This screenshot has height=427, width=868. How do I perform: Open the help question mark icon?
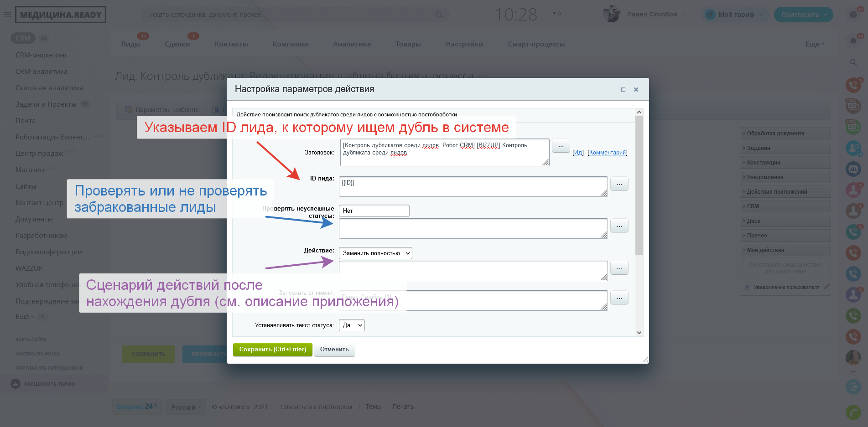[853, 15]
